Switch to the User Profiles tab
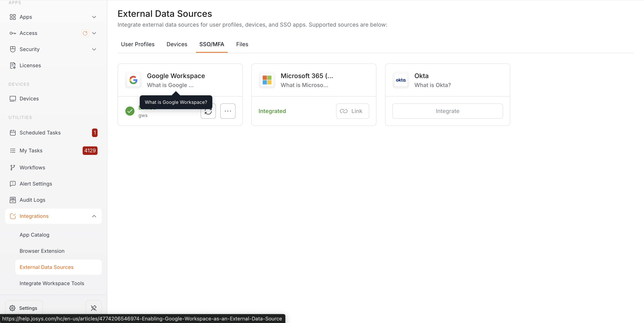Image resolution: width=644 pixels, height=323 pixels. coord(138,44)
